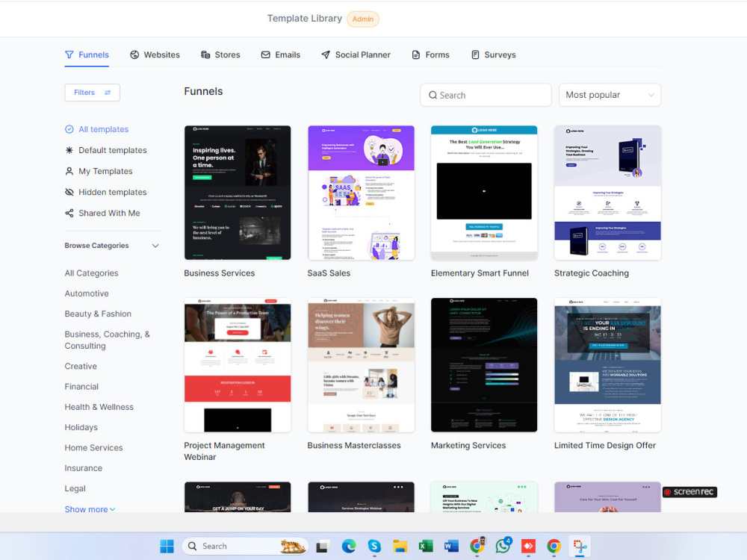Open the Funnels tab
The height and width of the screenshot is (560, 747).
[x=87, y=55]
